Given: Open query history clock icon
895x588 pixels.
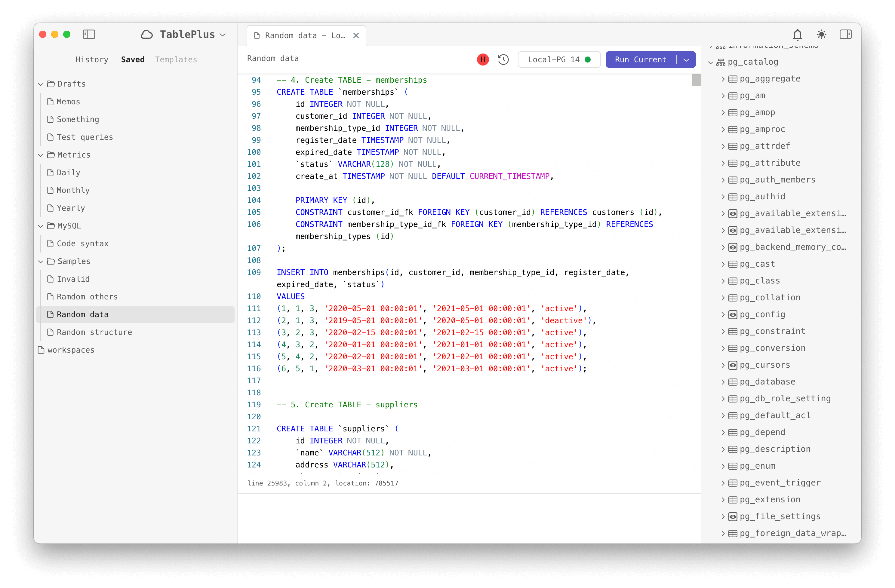Looking at the screenshot, I should [503, 60].
